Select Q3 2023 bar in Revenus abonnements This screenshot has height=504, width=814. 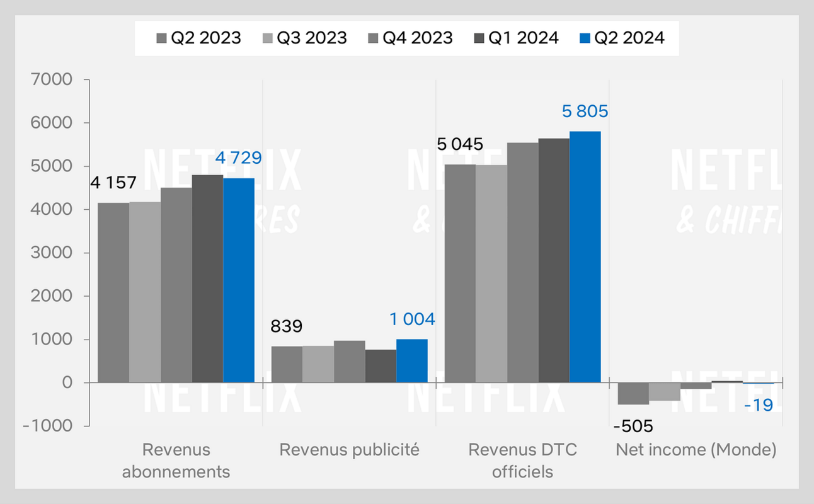point(146,292)
